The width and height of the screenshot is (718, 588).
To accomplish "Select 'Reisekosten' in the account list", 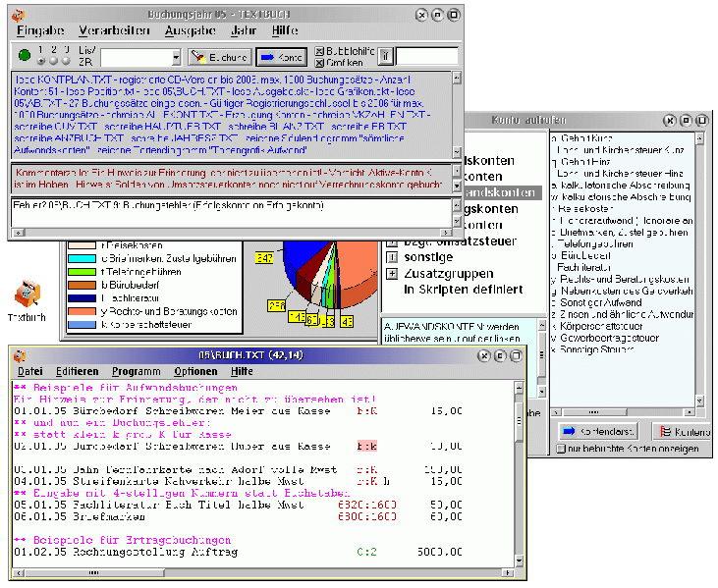I will [x=585, y=209].
